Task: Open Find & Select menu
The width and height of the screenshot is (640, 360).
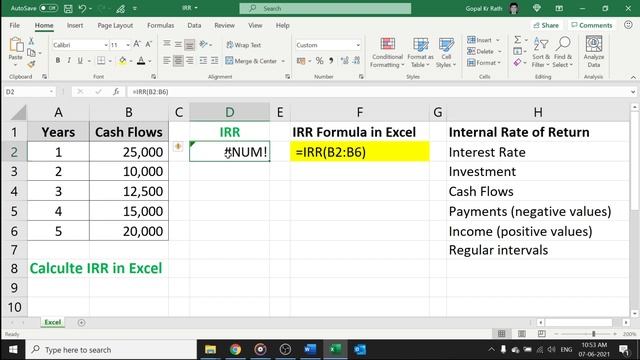Action: tap(563, 53)
